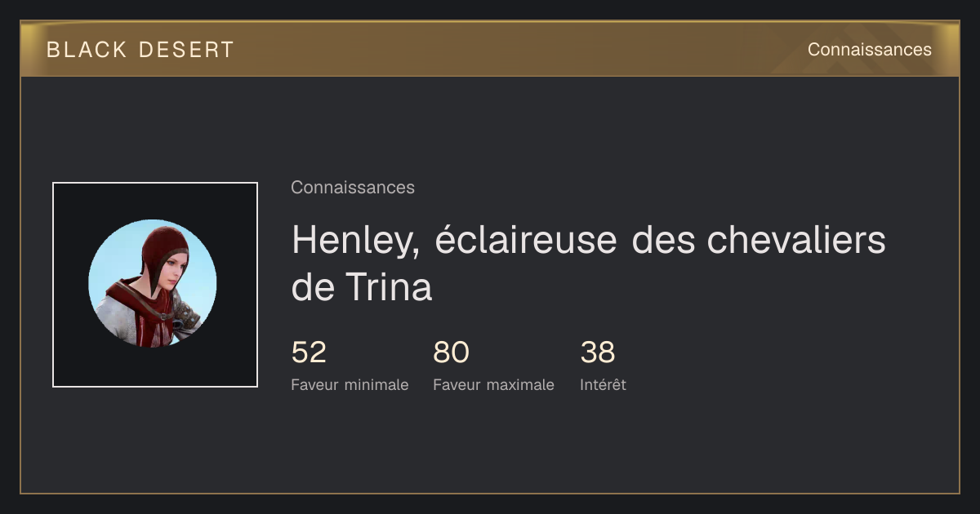Click the word DESERT in the header
The height and width of the screenshot is (514, 980).
tap(186, 50)
